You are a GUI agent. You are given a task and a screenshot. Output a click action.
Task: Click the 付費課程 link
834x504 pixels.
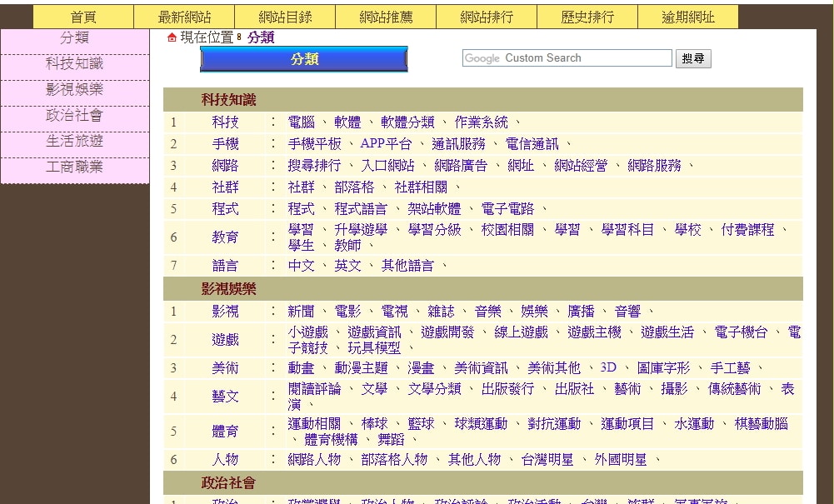(747, 230)
